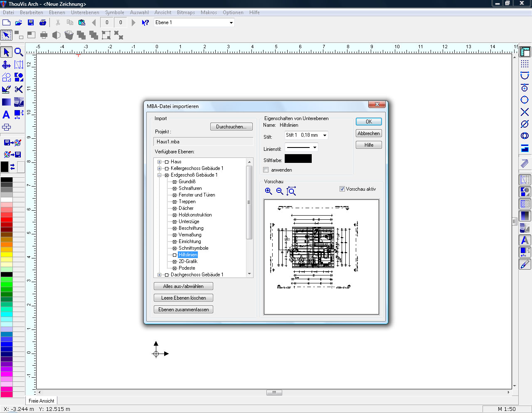Screen dimensions: 532x413
Task: Zoom out of the preview
Action: pos(280,191)
